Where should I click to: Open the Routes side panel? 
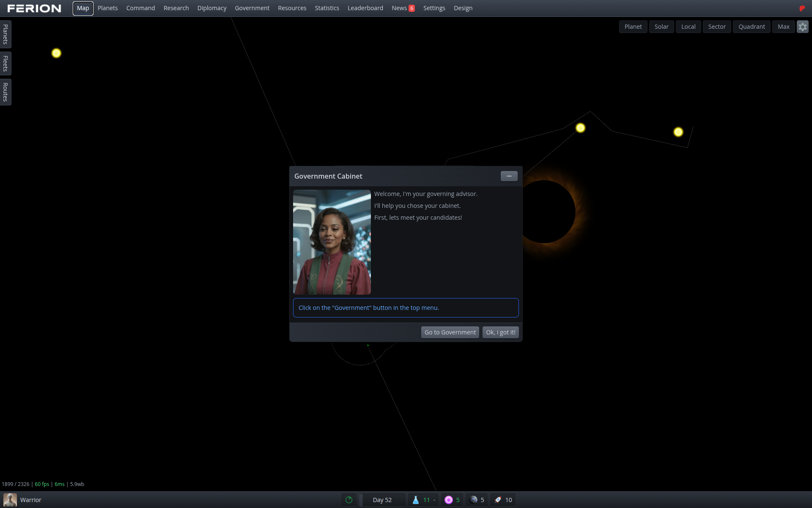(x=5, y=91)
